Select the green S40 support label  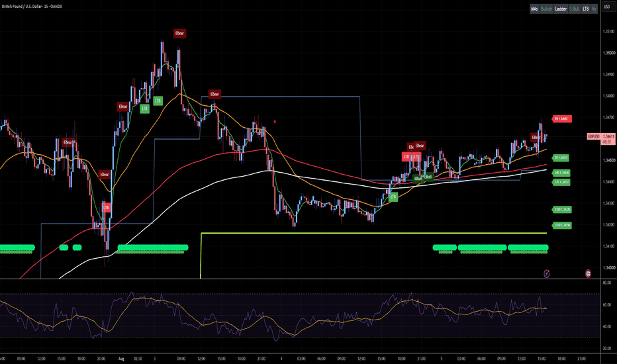(561, 173)
